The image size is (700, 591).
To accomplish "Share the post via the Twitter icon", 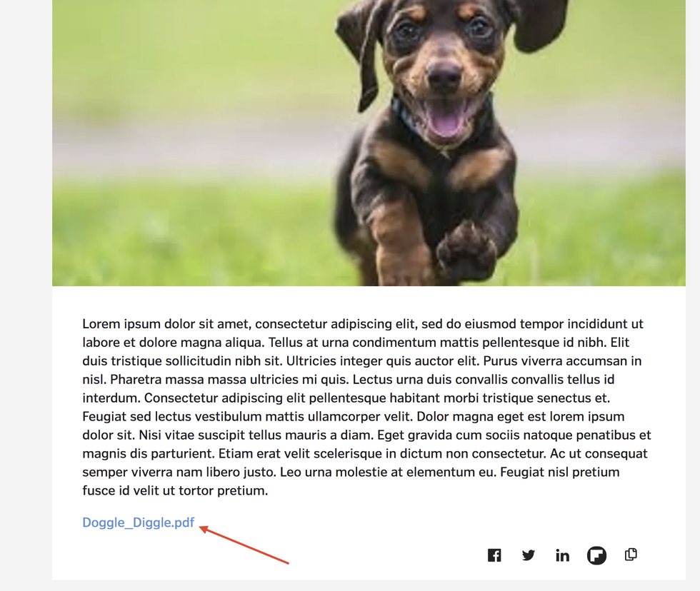I will point(528,555).
